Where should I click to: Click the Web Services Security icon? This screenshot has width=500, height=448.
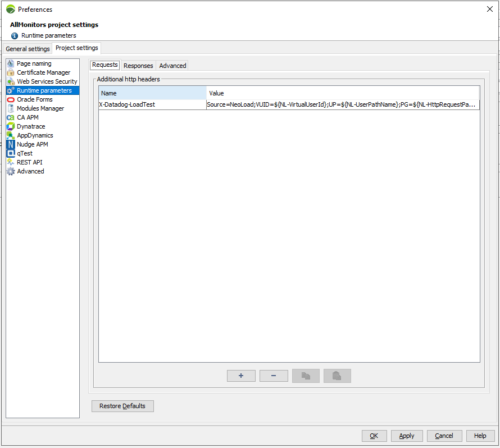pyautogui.click(x=11, y=81)
